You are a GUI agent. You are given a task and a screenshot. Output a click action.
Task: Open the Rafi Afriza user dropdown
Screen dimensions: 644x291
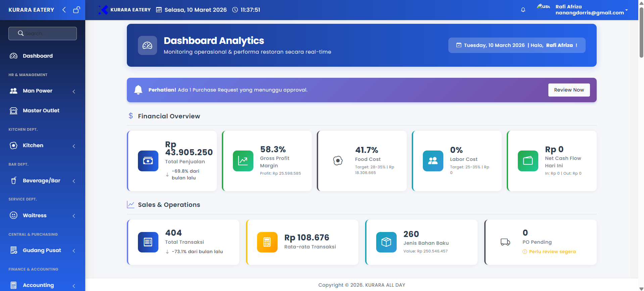[590, 10]
